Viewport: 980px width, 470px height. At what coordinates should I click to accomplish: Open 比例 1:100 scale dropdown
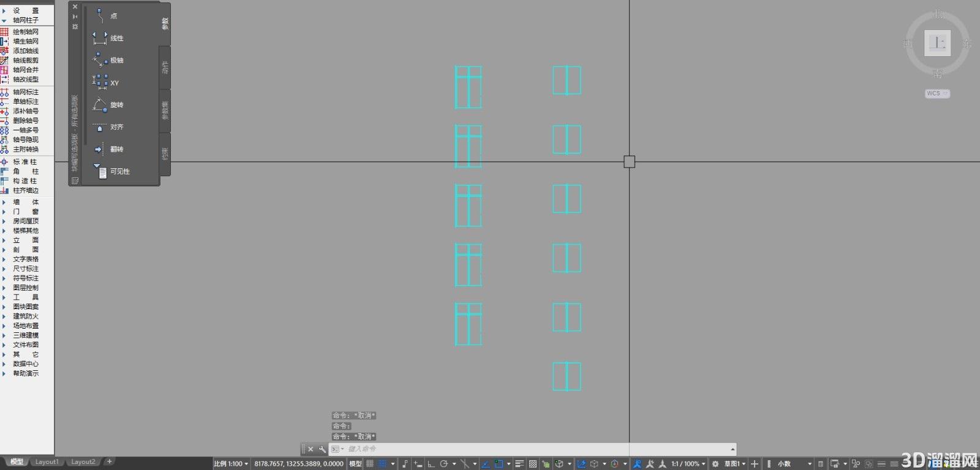[x=231, y=464]
